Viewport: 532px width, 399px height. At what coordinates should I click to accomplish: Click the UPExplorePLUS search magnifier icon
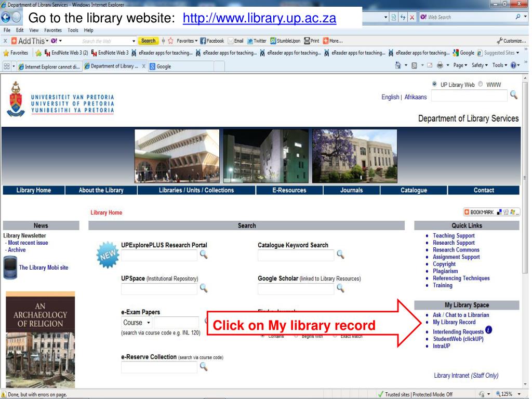(204, 255)
